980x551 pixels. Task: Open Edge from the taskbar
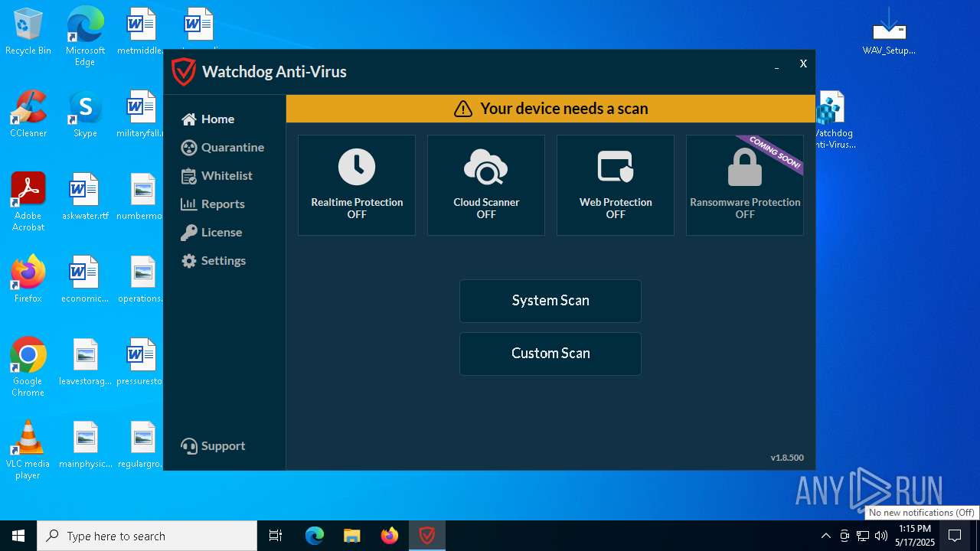[x=315, y=536]
